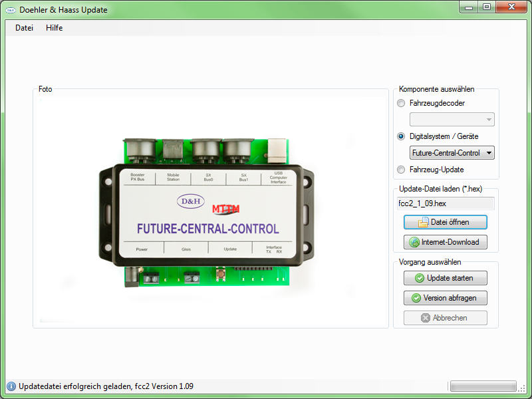Click the Internet-Download button

(x=446, y=242)
